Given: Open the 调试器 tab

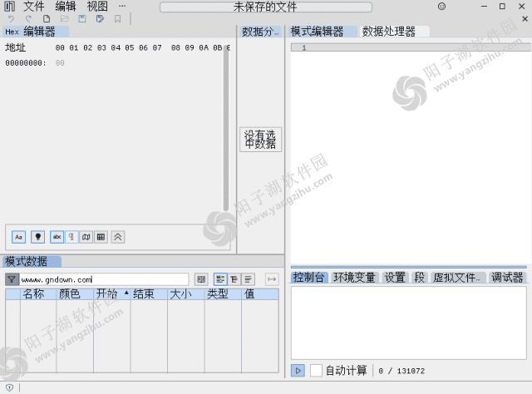Looking at the screenshot, I should pos(507,278).
